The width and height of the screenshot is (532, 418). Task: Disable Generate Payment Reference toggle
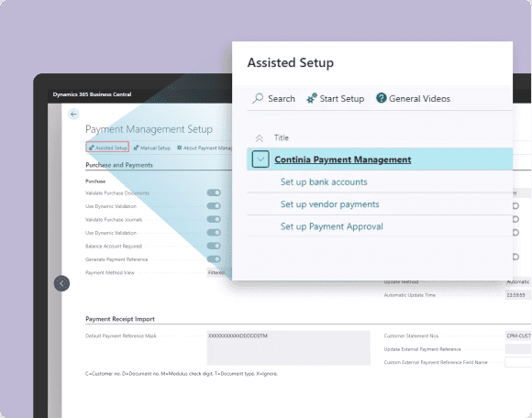214,259
